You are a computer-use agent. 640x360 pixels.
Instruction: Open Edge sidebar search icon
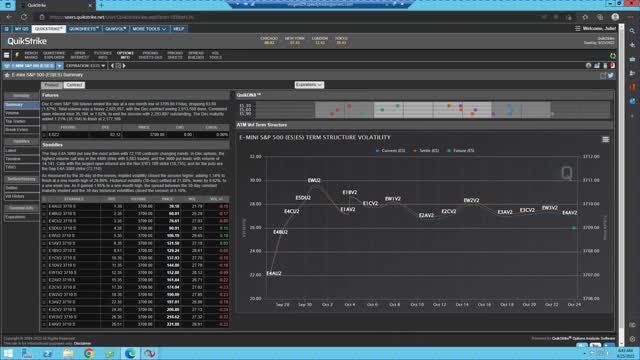point(632,31)
